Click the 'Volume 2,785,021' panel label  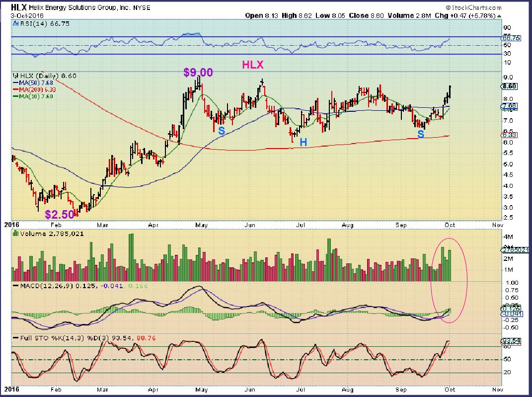click(52, 234)
